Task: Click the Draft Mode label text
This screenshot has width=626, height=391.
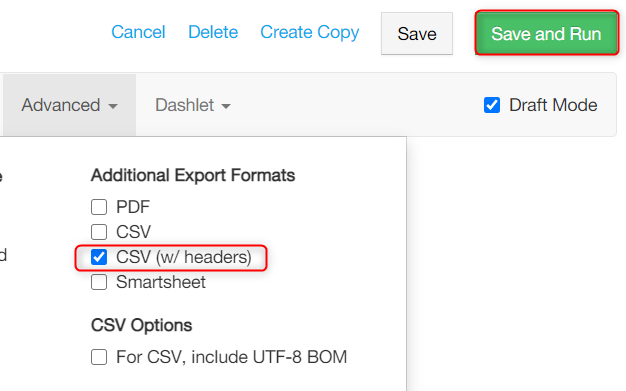Action: pos(553,105)
